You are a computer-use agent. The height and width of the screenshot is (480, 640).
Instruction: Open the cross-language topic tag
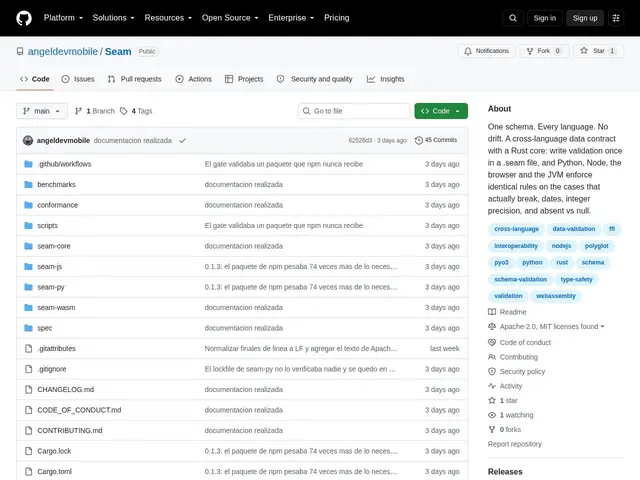pyautogui.click(x=516, y=229)
